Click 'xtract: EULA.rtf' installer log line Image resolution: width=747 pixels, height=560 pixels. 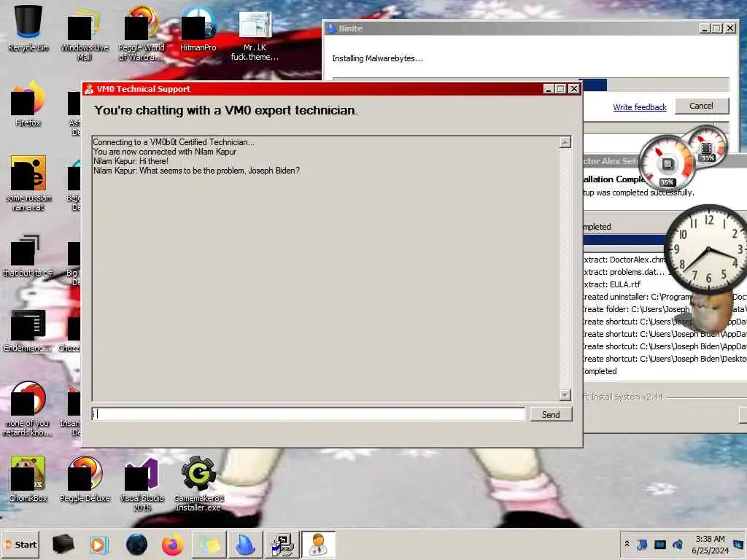[612, 284]
